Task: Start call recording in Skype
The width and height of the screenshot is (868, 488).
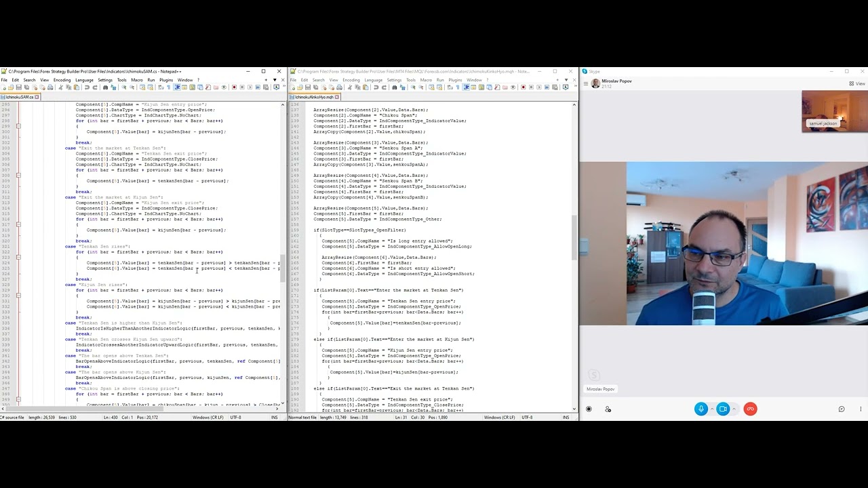Action: (589, 409)
